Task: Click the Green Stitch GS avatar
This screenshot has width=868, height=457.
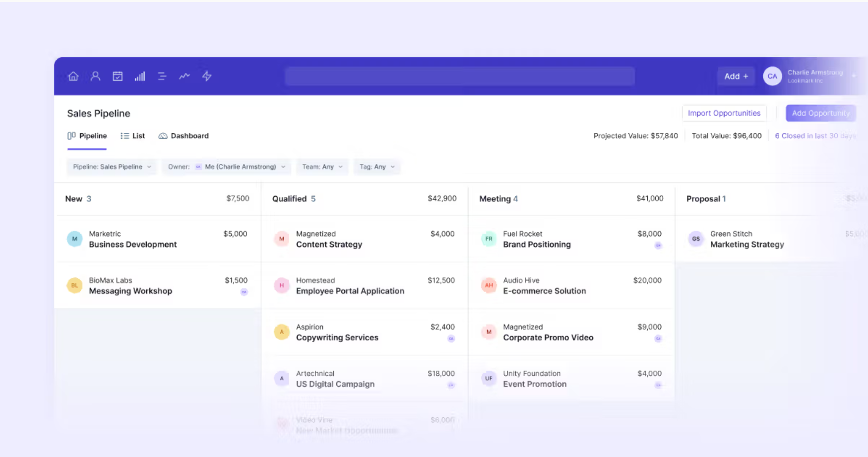Action: (x=696, y=239)
